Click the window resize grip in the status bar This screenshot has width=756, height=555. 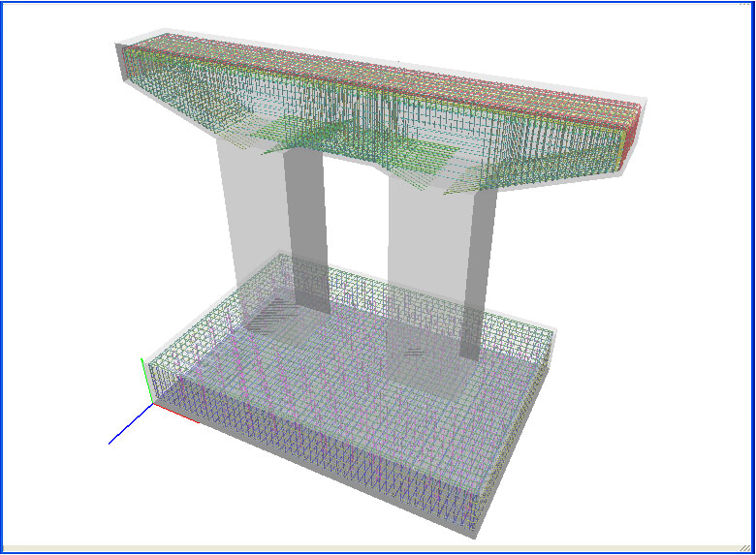pyautogui.click(x=745, y=548)
